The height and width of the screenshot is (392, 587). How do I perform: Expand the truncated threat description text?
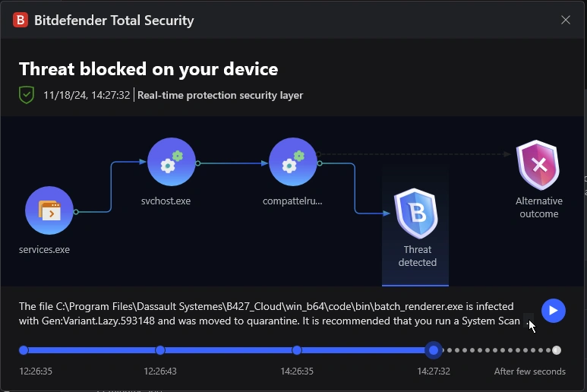coord(528,322)
